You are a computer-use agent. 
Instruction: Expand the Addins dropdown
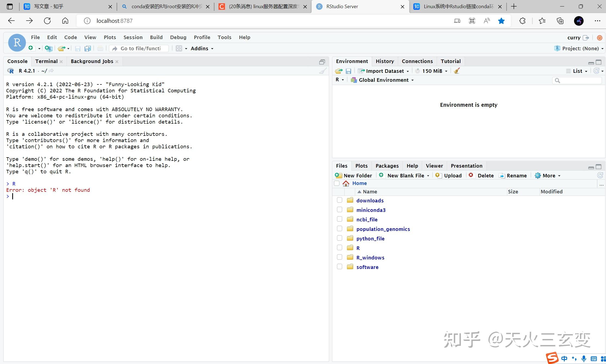coord(202,48)
